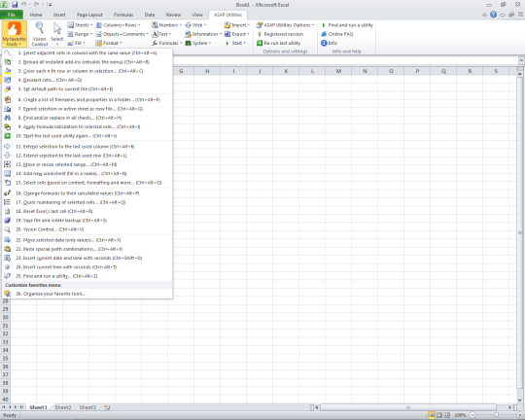Open the Online FAQ link
Screen dimensions: 525x420
pos(337,34)
